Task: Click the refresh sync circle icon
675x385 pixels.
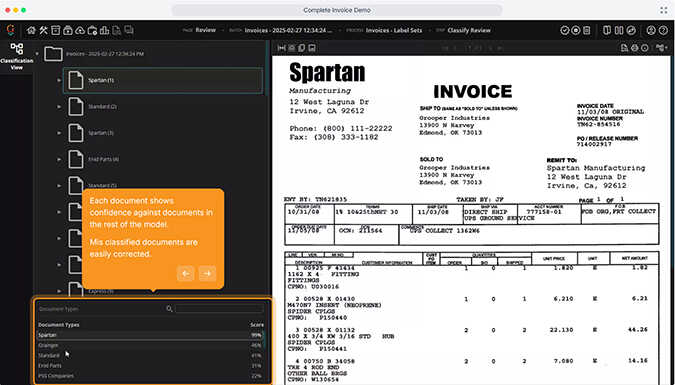Action: click(631, 31)
